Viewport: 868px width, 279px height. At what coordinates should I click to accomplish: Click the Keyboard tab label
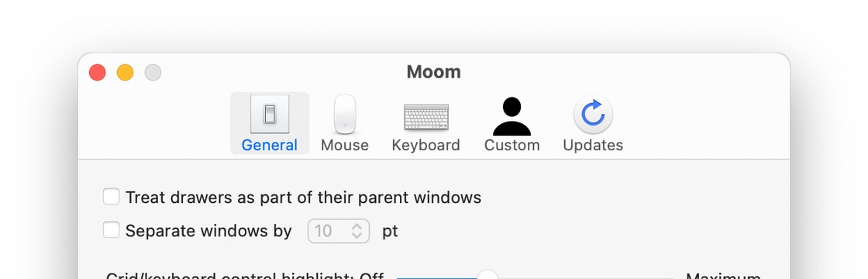[x=425, y=145]
